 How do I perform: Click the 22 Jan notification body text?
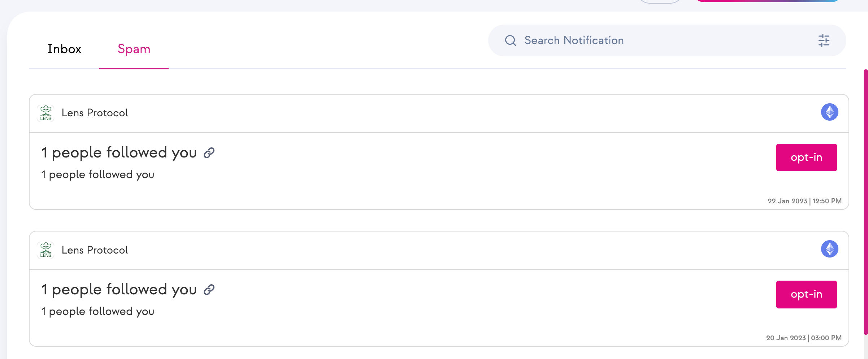[x=98, y=174]
